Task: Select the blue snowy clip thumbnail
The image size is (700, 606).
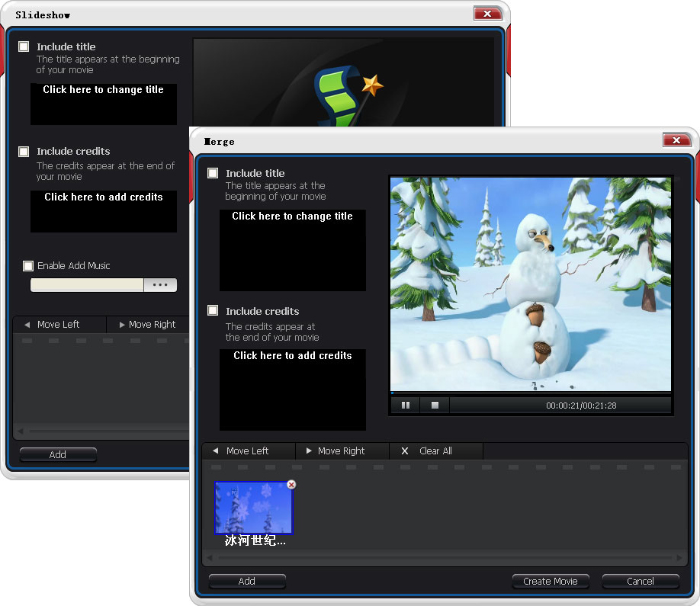Action: point(254,508)
